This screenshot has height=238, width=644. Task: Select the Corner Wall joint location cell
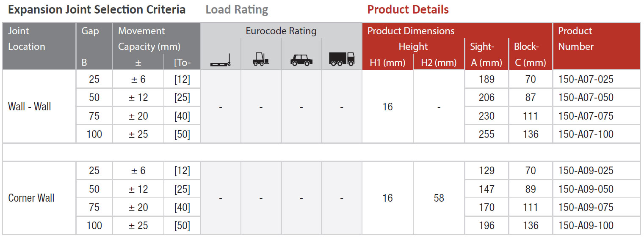pos(39,198)
